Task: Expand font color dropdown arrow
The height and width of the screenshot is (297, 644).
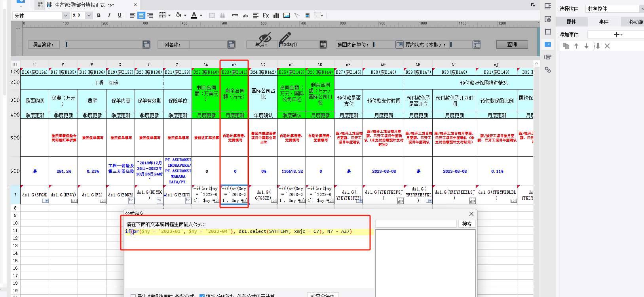Action: [201, 15]
